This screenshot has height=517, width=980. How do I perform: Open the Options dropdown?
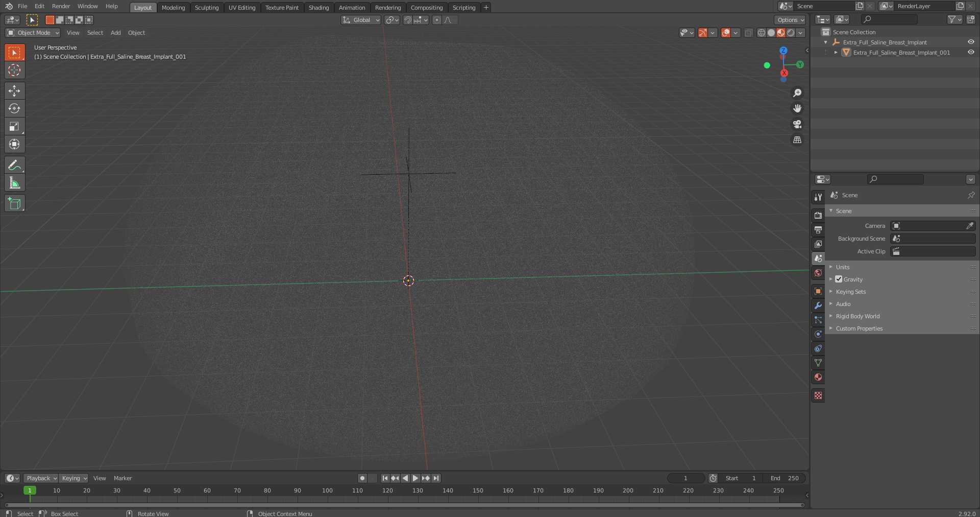(790, 20)
